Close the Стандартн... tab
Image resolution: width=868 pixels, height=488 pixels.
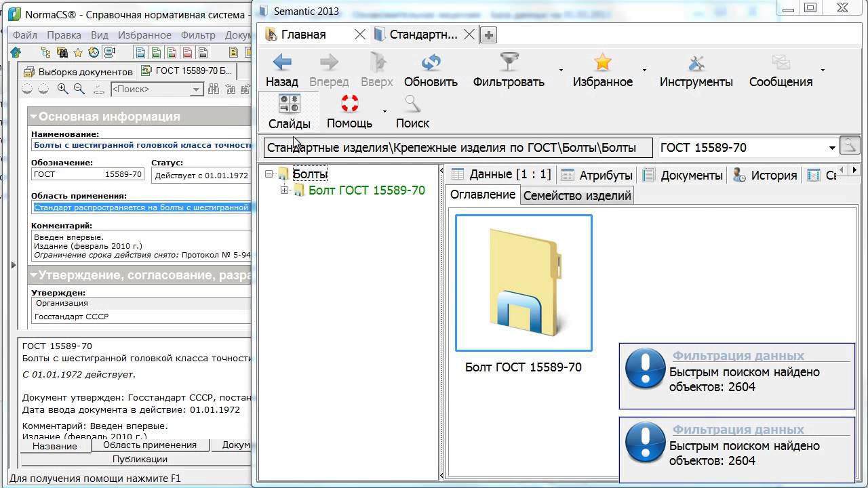coord(469,35)
